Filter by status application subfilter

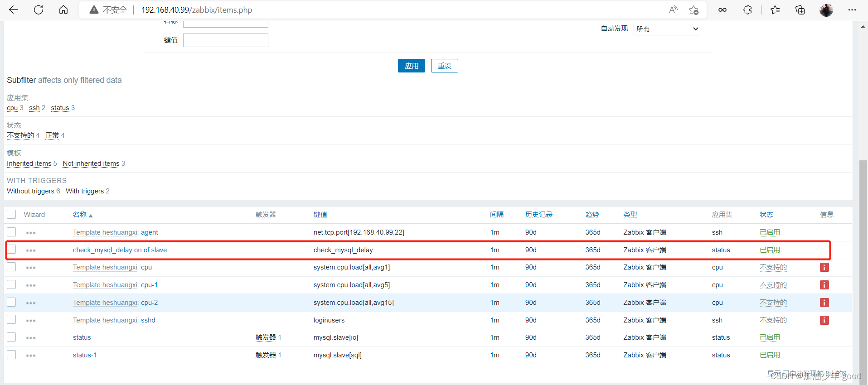[x=60, y=108]
